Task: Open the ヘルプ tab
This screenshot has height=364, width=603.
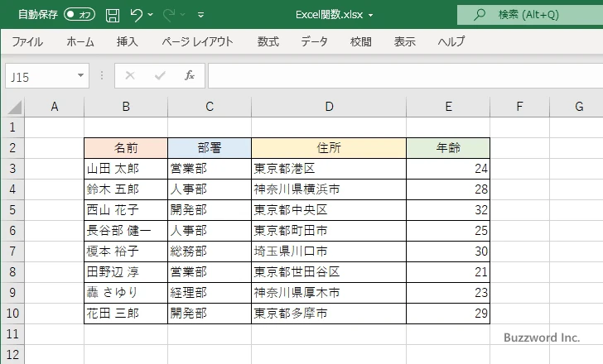Action: (x=451, y=41)
